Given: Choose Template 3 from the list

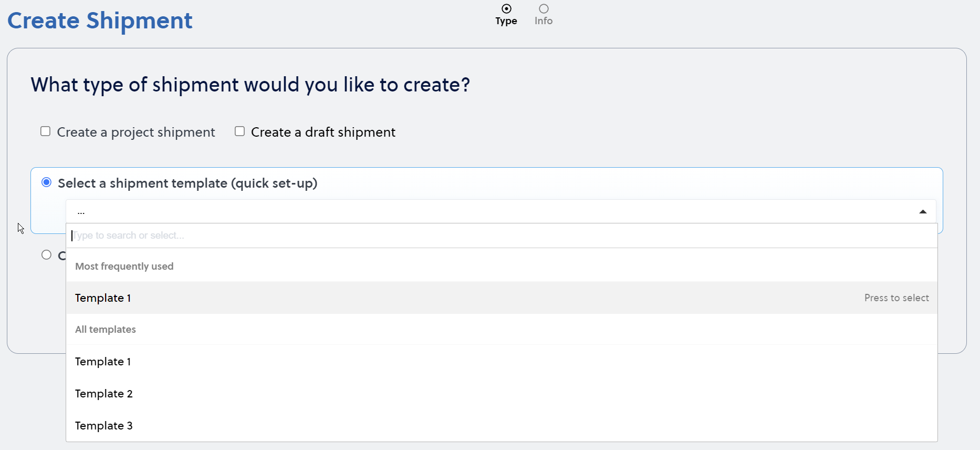Looking at the screenshot, I should 502,426.
